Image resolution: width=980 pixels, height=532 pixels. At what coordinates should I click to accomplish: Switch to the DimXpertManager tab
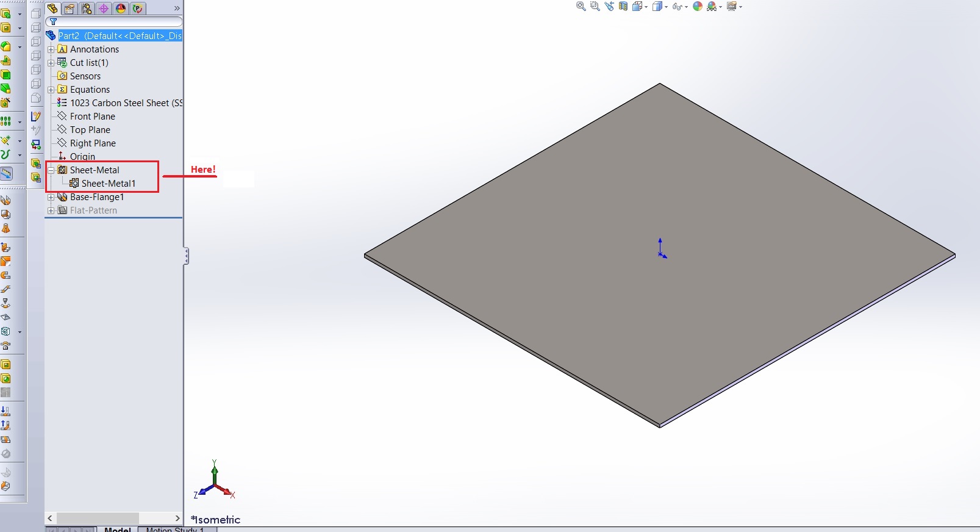(104, 8)
